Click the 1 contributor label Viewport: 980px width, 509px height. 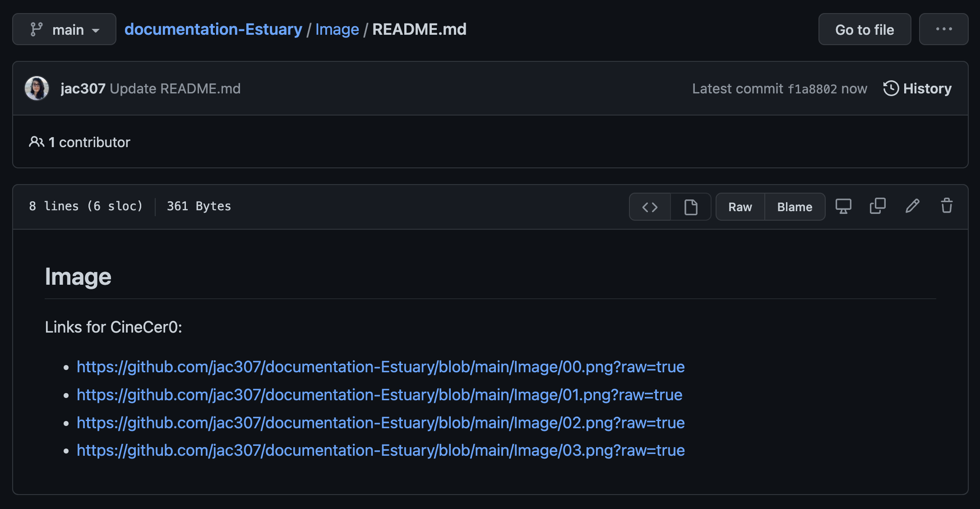pyautogui.click(x=80, y=142)
